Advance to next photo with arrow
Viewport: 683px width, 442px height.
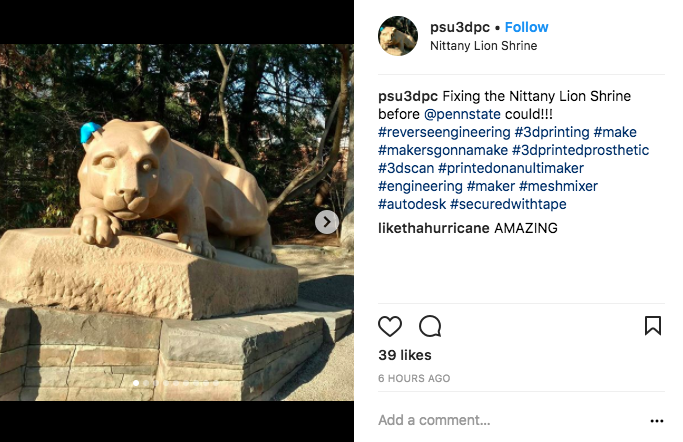coord(327,222)
